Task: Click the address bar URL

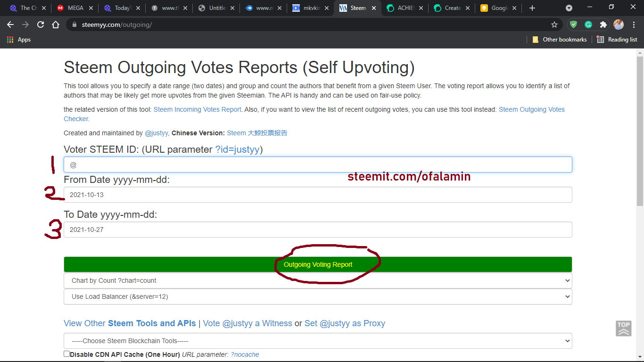Action: coord(116,25)
